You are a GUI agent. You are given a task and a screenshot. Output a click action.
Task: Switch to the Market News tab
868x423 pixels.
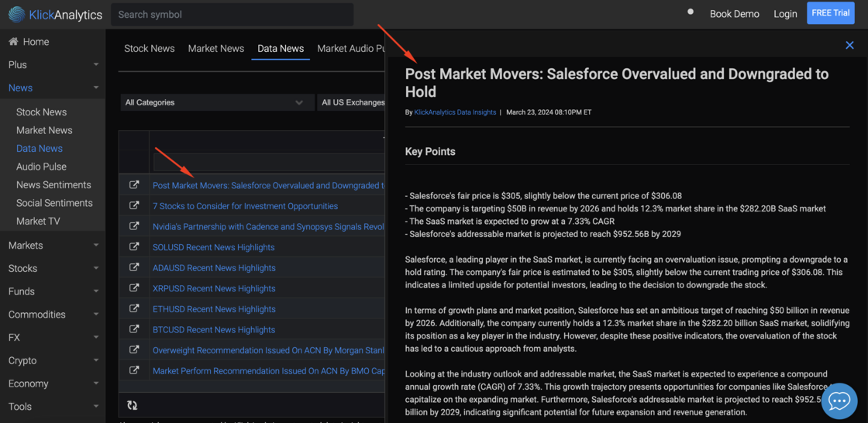216,49
